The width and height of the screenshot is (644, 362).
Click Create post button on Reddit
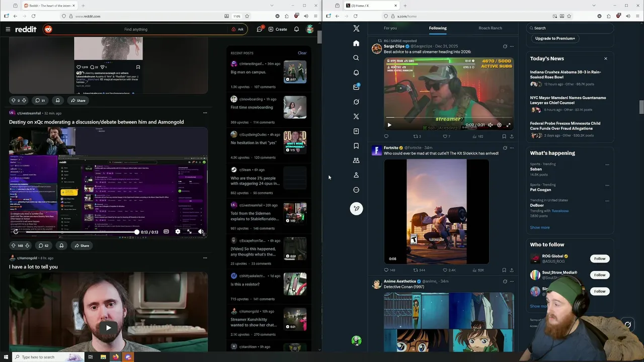278,29
